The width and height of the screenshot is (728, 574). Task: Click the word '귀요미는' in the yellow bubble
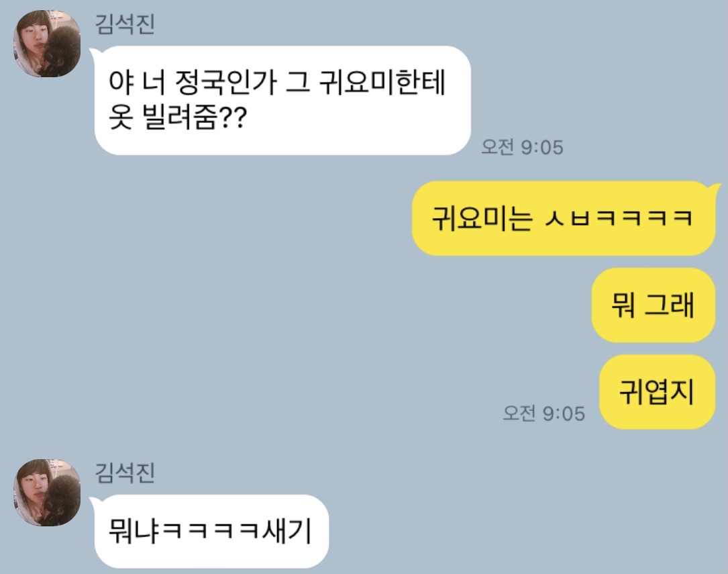coord(482,218)
